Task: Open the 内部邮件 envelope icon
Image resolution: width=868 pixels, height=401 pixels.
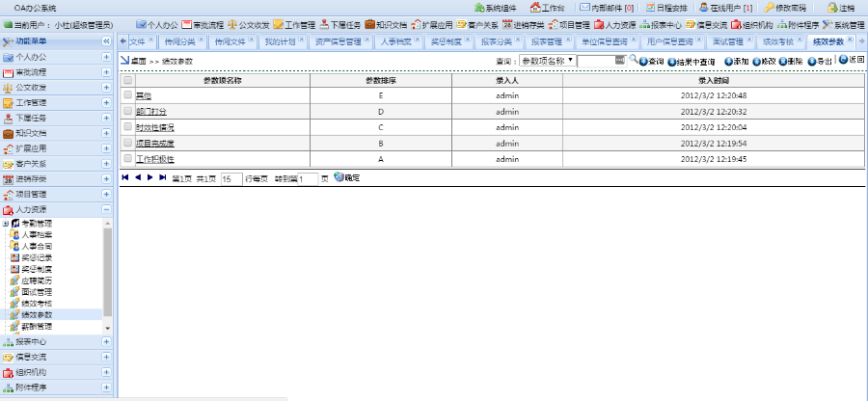Action: (x=584, y=8)
